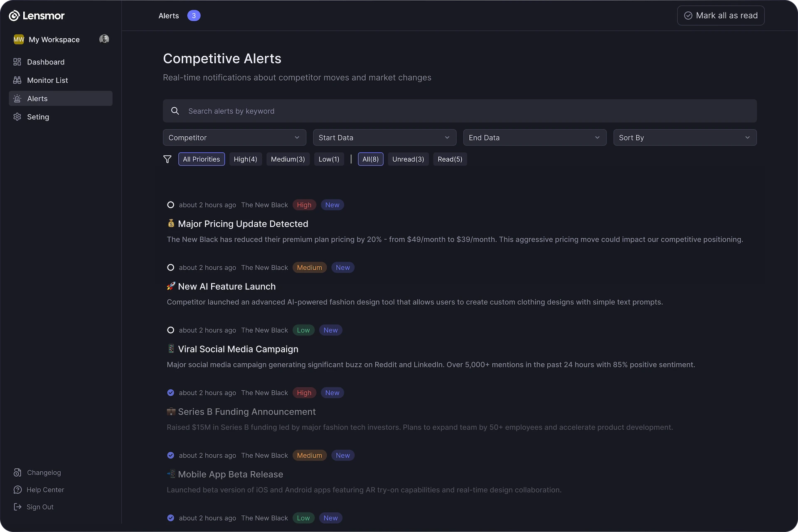Open the Viral Social Media Campaign alert
Viewport: 798px width, 532px height.
coord(238,349)
